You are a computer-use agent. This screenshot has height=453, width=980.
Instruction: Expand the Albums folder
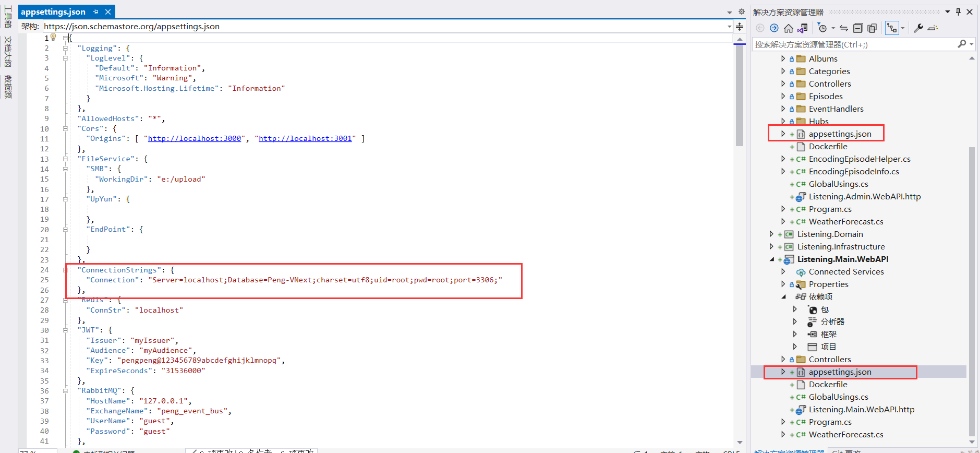pyautogui.click(x=783, y=58)
